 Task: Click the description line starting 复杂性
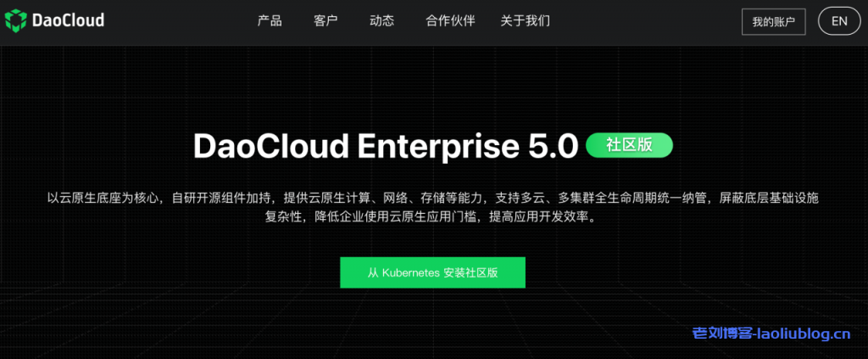432,217
